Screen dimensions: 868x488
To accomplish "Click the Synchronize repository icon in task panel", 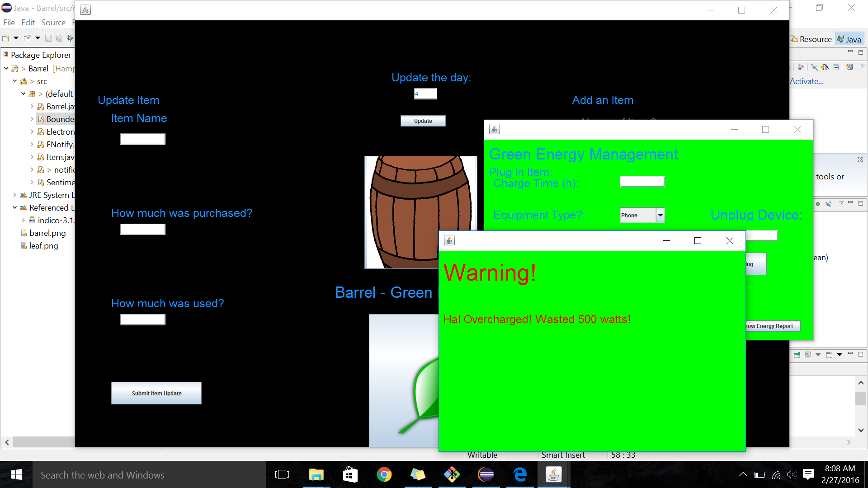I will [849, 67].
